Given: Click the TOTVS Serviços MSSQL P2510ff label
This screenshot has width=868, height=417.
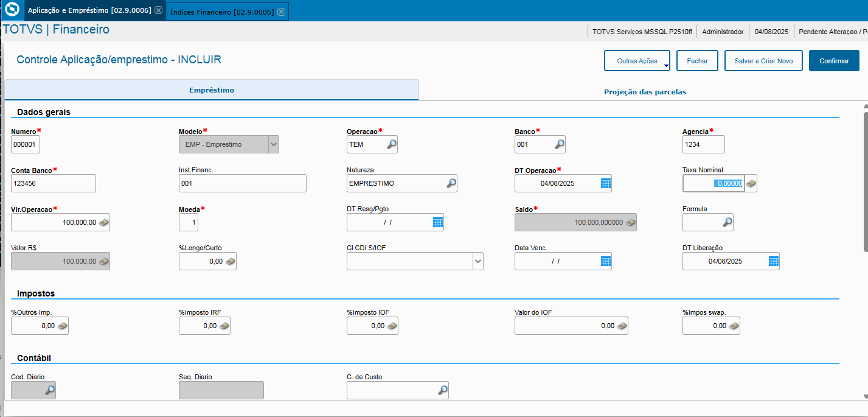Looking at the screenshot, I should [642, 32].
